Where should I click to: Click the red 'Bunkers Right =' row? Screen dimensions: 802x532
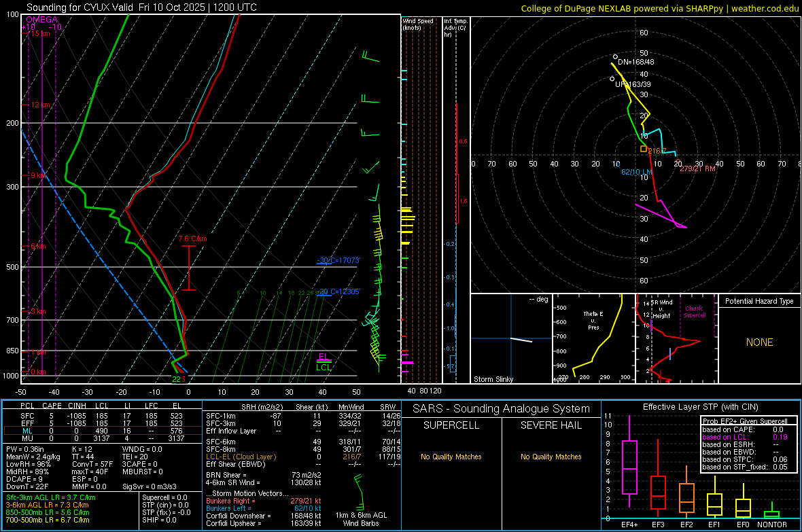264,501
